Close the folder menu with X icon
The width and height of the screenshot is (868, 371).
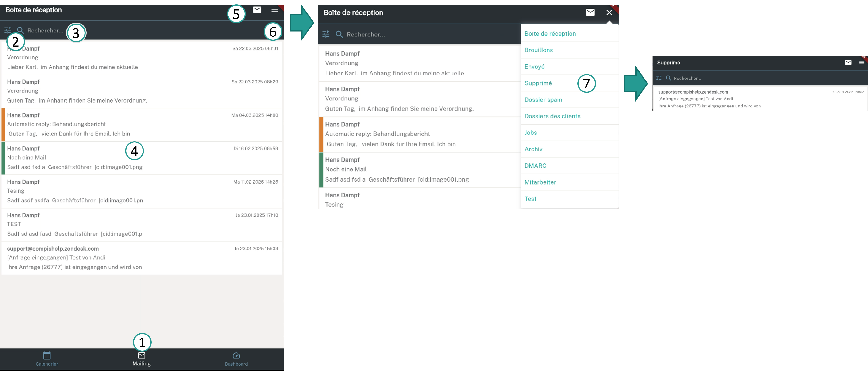pyautogui.click(x=609, y=12)
